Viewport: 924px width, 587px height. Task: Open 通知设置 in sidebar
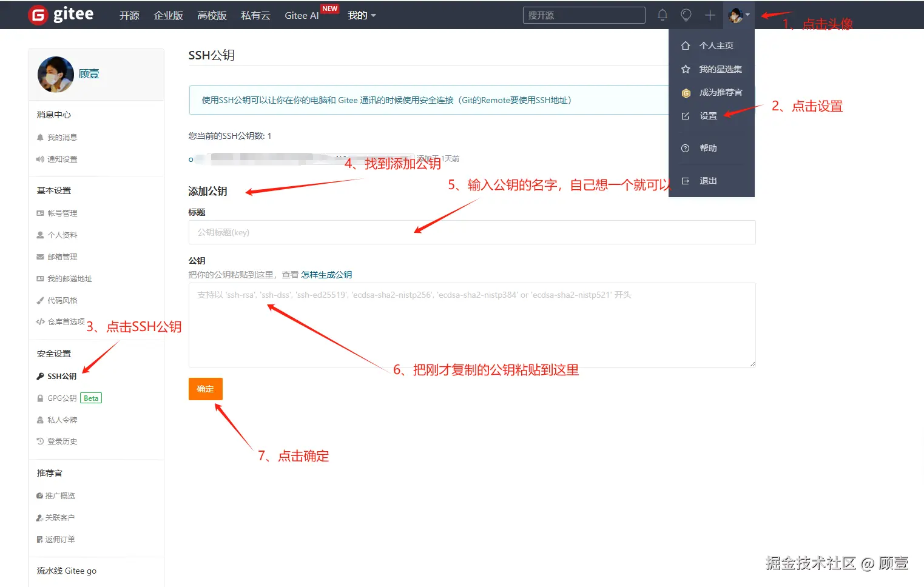tap(62, 159)
